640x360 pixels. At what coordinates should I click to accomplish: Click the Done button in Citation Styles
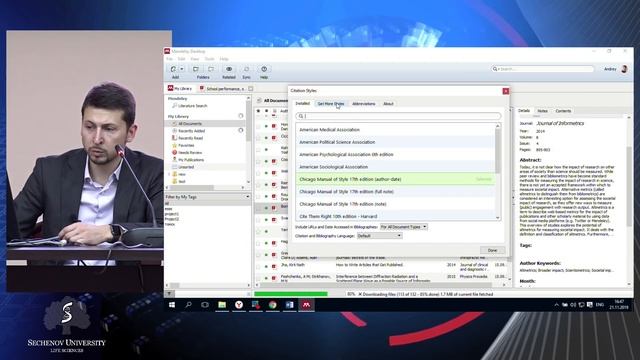[492, 250]
